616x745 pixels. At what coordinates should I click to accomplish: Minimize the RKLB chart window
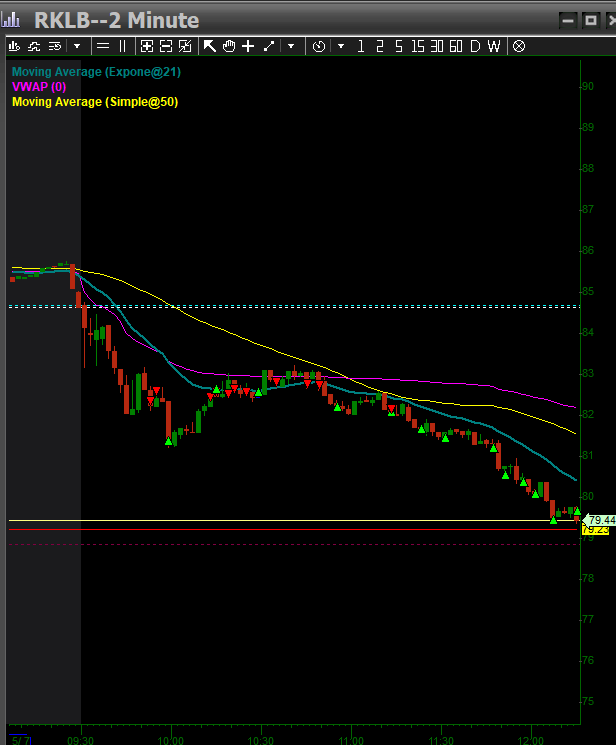568,20
